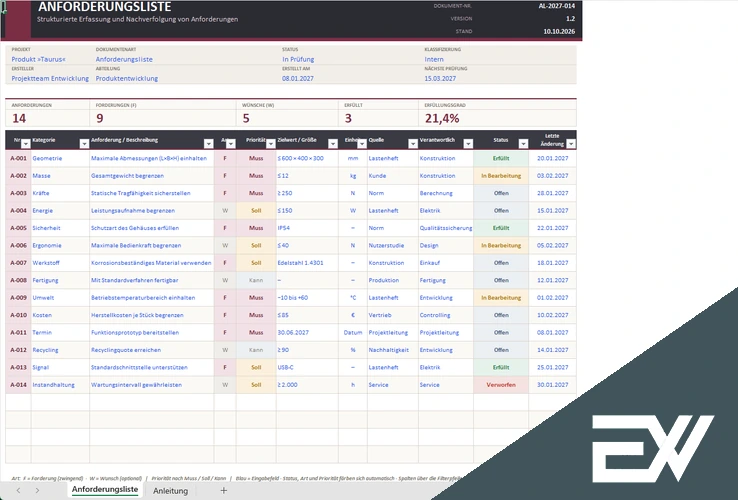738x500 pixels.
Task: Select the target value Edelstahl 1.4301
Action: pyautogui.click(x=307, y=263)
